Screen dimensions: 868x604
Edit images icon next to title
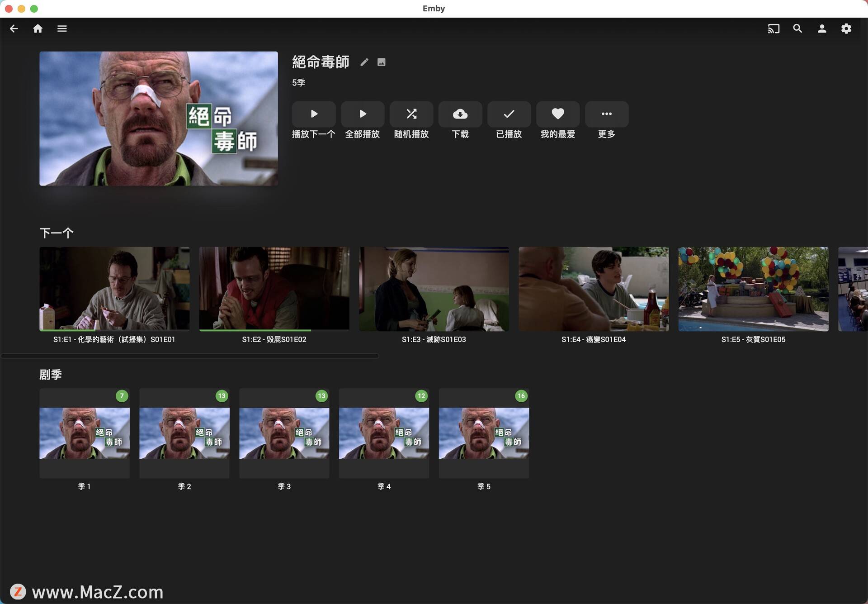[x=382, y=62]
